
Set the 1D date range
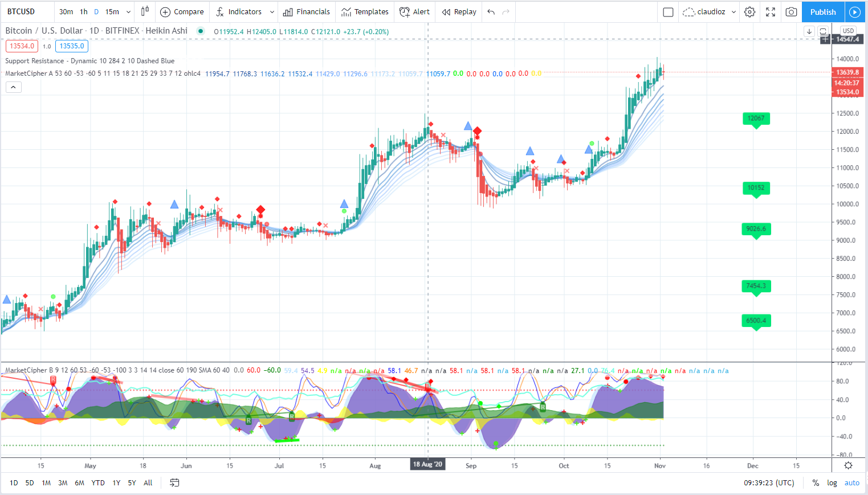point(14,482)
